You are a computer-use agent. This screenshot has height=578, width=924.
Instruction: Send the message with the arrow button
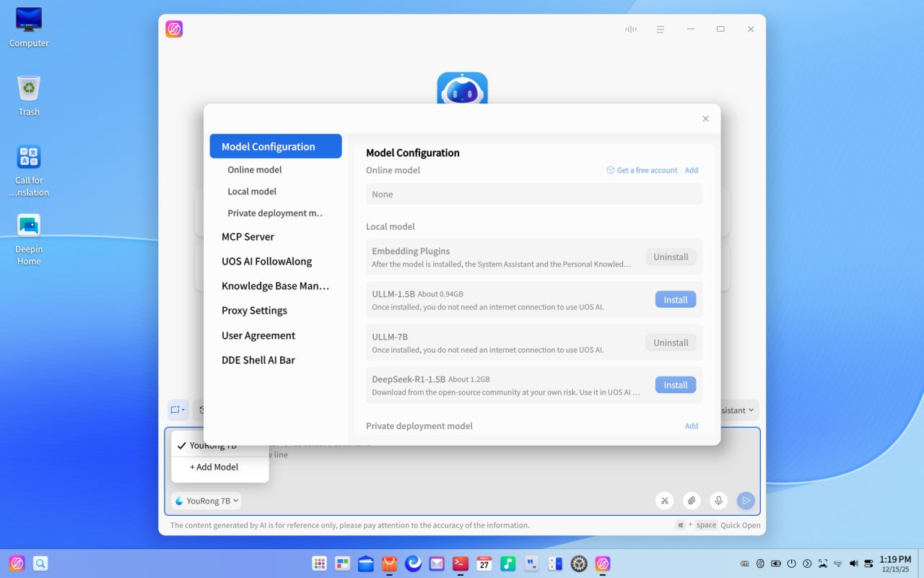click(x=746, y=500)
